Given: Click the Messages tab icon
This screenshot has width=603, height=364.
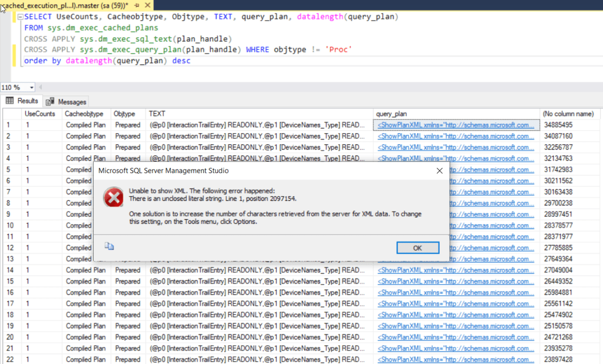Looking at the screenshot, I should (x=50, y=102).
